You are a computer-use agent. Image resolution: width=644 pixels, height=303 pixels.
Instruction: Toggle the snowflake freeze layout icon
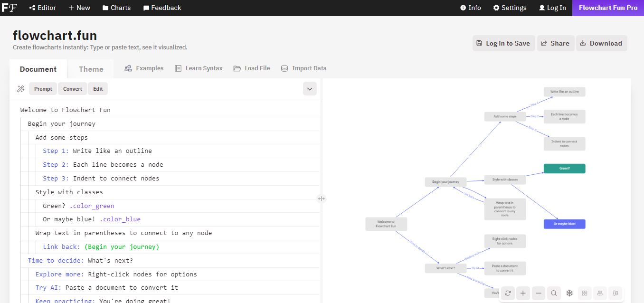click(x=569, y=294)
